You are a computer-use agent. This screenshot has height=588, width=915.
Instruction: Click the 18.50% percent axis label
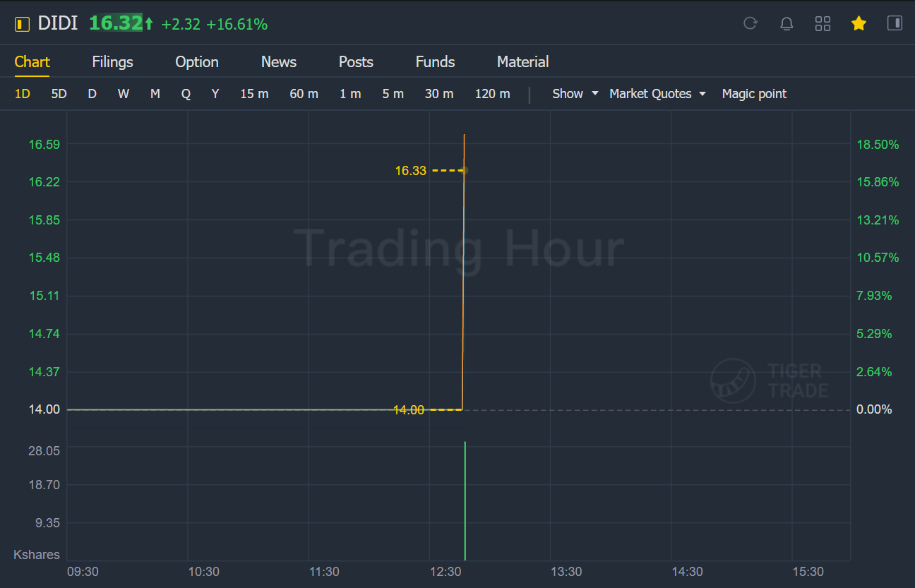coord(878,145)
